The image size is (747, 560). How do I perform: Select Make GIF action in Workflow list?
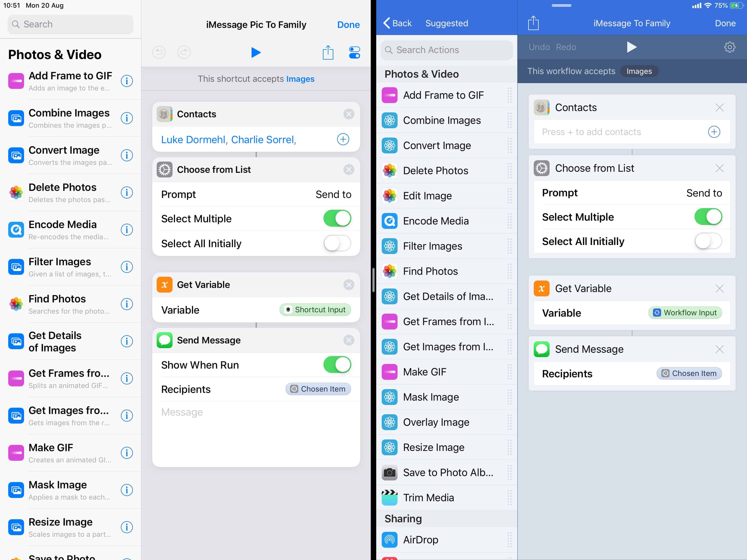(424, 372)
